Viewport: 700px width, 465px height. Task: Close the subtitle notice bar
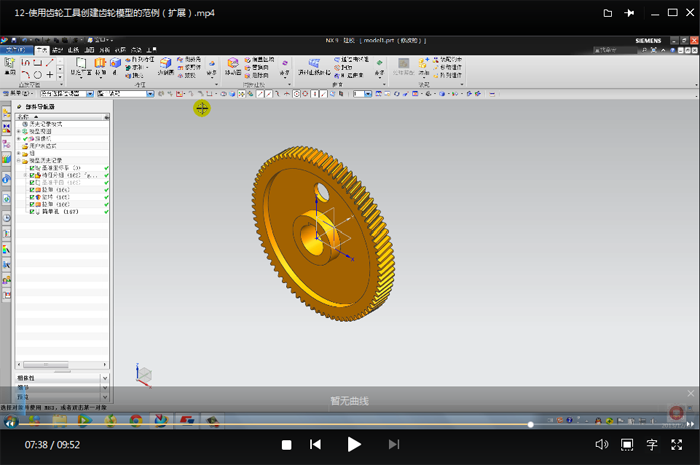(x=690, y=394)
